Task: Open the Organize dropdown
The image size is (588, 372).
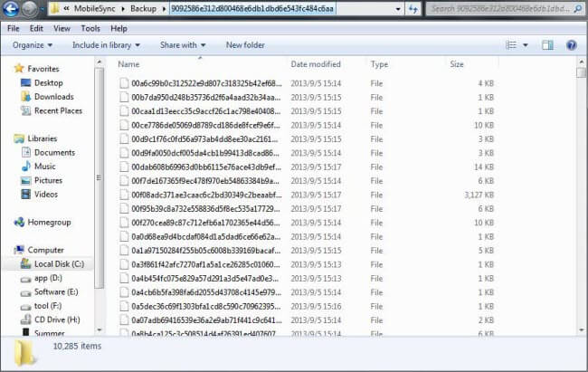Action: point(33,45)
